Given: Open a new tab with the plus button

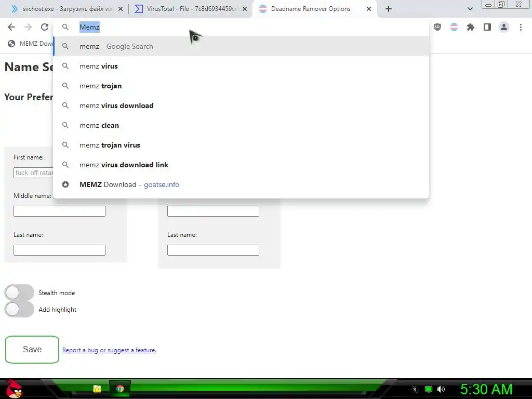Looking at the screenshot, I should coord(389,9).
